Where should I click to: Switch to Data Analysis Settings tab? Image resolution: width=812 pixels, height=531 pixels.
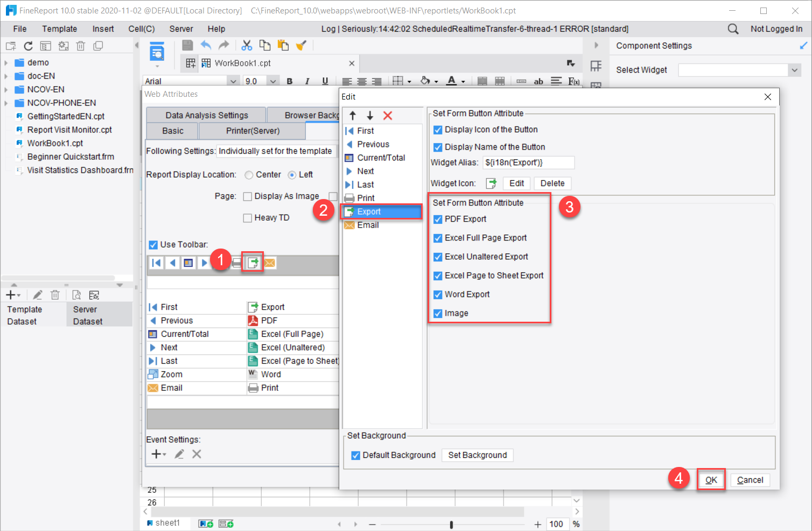point(206,115)
